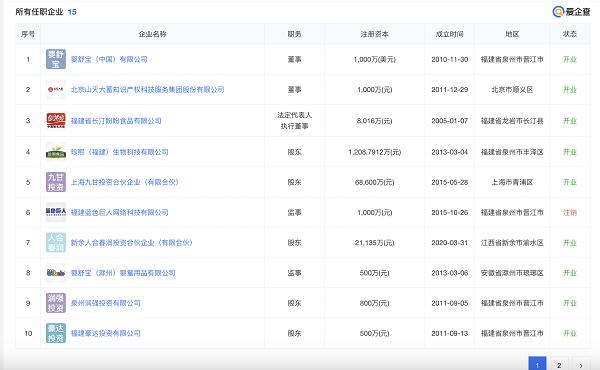Viewport: 600px width, 370px height.
Task: Open 上海九甘投资合伙企业 link
Action: click(x=125, y=182)
